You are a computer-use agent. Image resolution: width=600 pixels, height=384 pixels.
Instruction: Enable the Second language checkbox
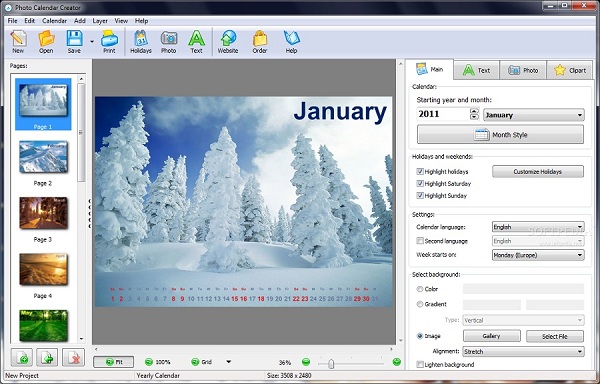pos(420,241)
